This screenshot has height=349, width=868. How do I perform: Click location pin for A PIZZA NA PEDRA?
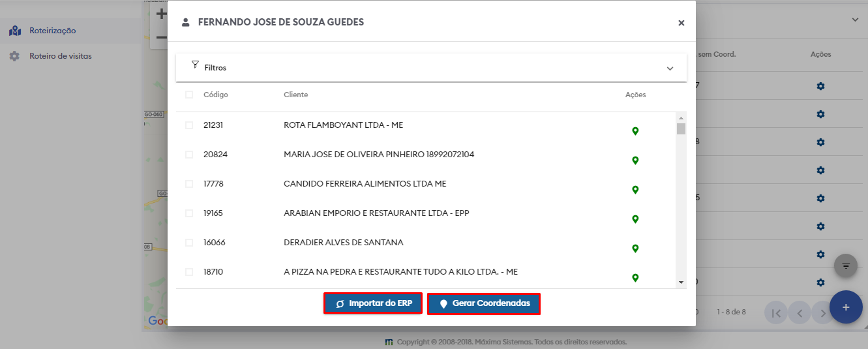(x=635, y=278)
